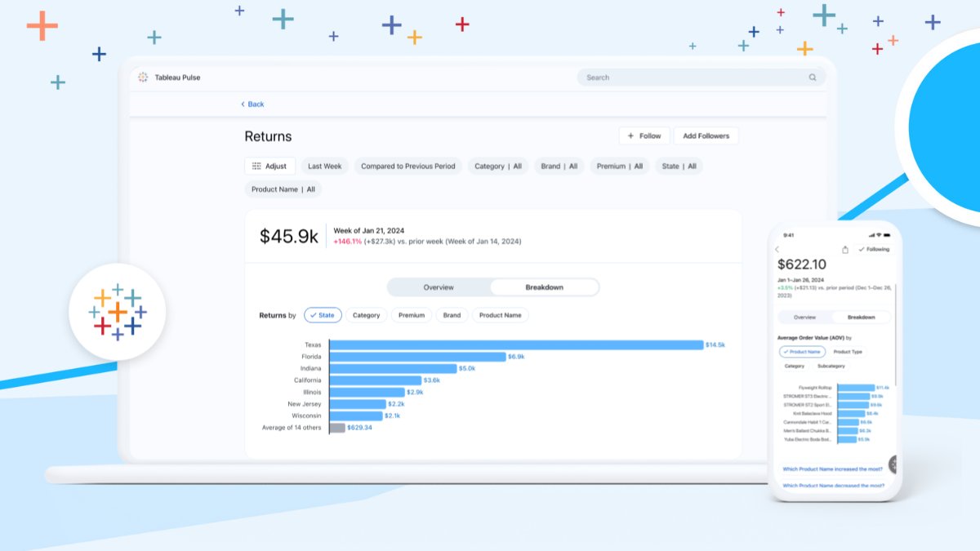Click the Texas bar in the chart
This screenshot has height=551, width=980.
[516, 344]
